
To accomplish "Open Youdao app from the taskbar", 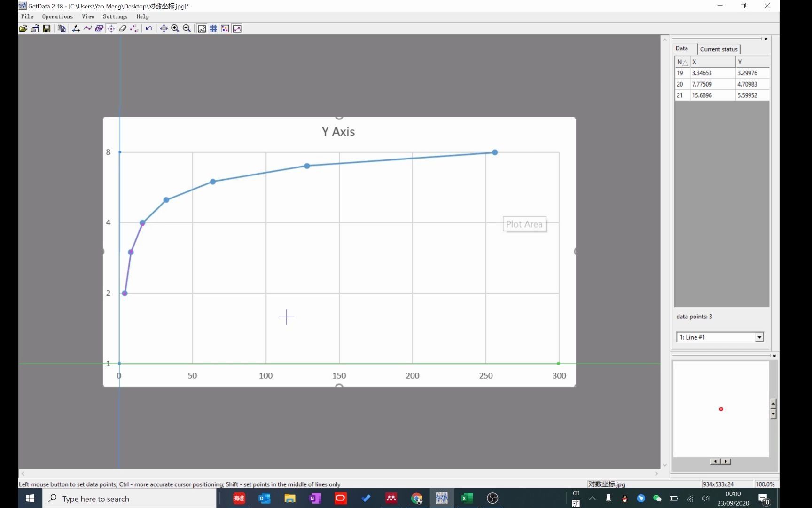I will point(239,498).
